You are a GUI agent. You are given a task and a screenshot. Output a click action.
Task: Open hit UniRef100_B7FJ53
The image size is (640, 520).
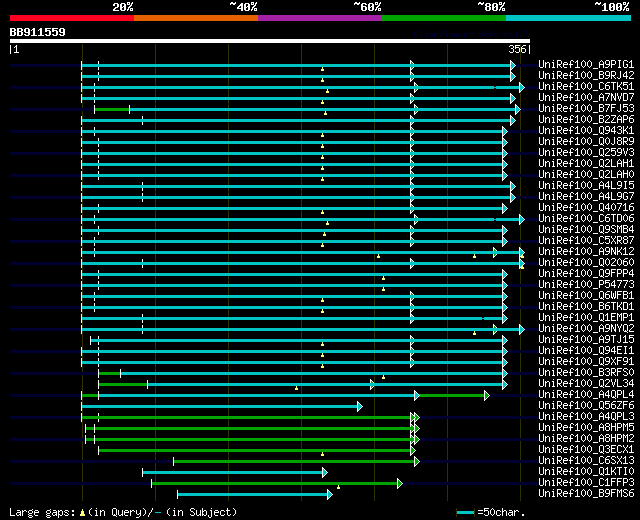[586, 109]
